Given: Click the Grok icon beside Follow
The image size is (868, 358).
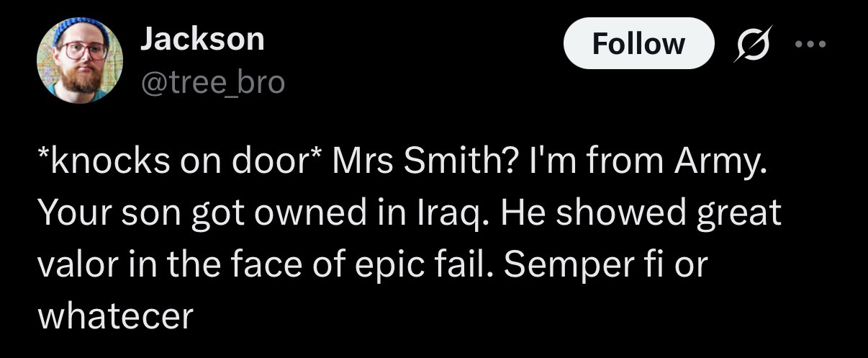Looking at the screenshot, I should point(751,45).
